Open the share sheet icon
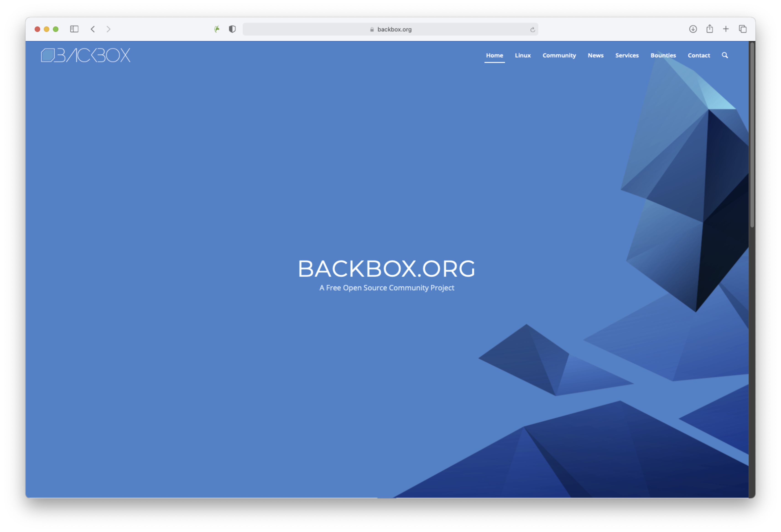 709,29
